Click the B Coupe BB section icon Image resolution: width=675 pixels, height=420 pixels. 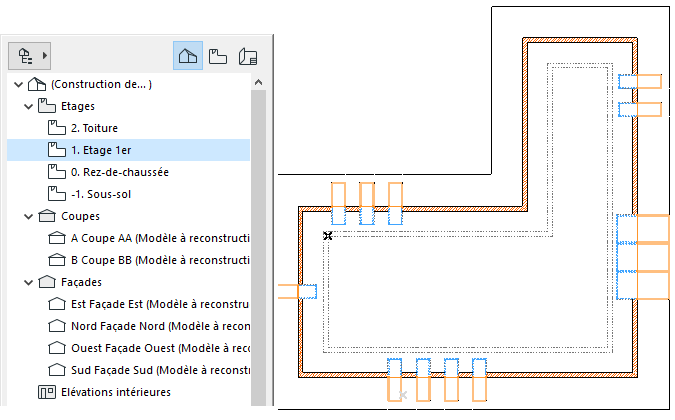[57, 260]
